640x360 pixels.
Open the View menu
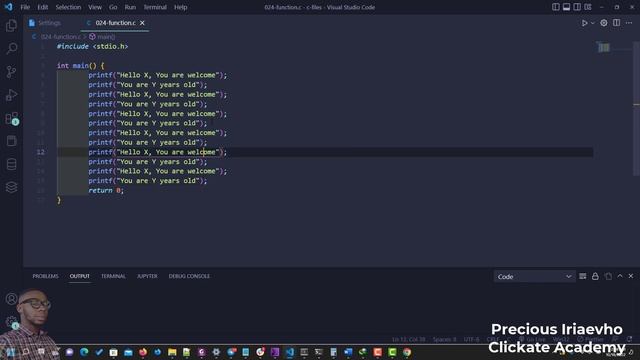tap(95, 7)
